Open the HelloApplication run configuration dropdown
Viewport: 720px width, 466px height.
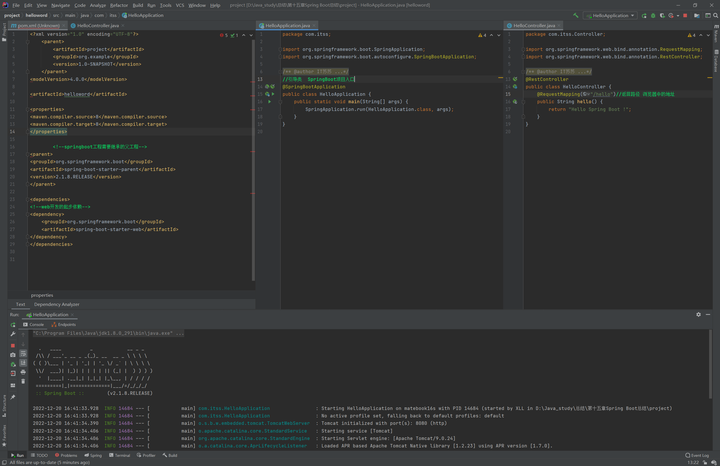612,16
